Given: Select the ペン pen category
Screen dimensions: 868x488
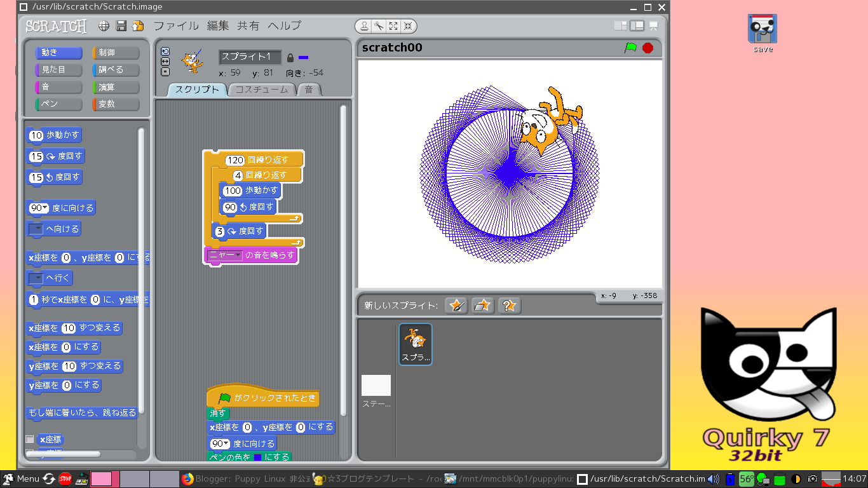Looking at the screenshot, I should 58,104.
